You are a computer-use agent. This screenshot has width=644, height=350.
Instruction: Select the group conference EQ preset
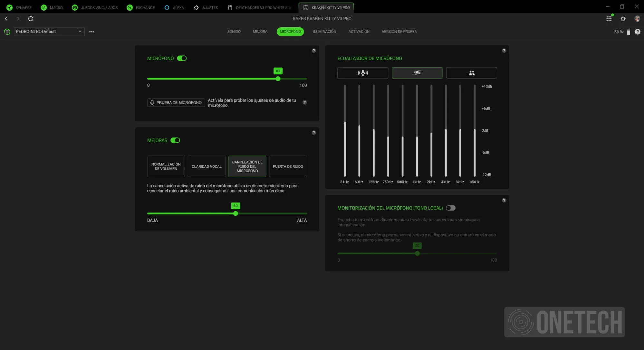[x=472, y=73]
